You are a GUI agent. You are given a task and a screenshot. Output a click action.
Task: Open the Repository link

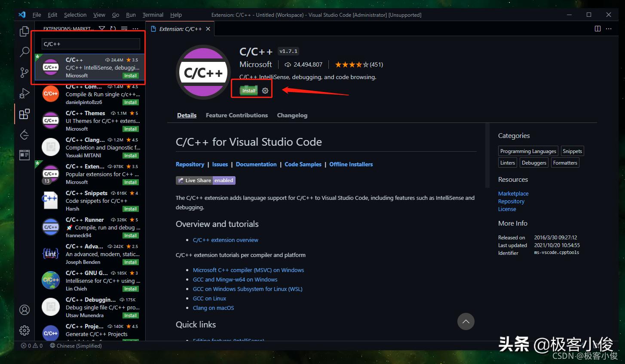(x=190, y=164)
